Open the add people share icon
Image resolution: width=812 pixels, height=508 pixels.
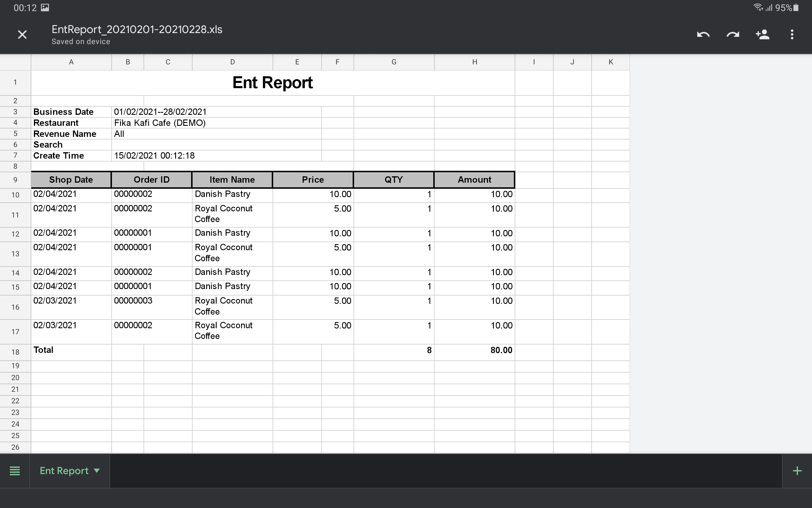tap(762, 35)
